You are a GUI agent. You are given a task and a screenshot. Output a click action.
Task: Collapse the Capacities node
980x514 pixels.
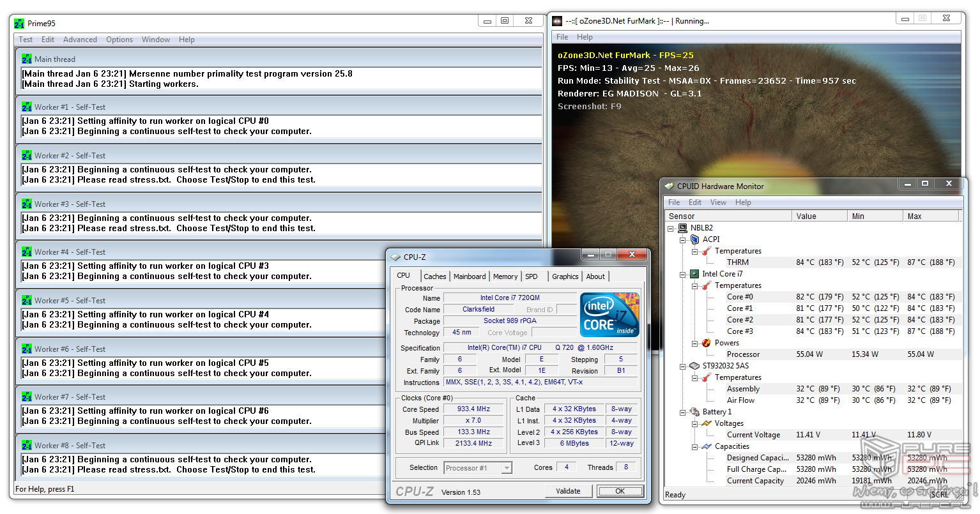pyautogui.click(x=695, y=446)
